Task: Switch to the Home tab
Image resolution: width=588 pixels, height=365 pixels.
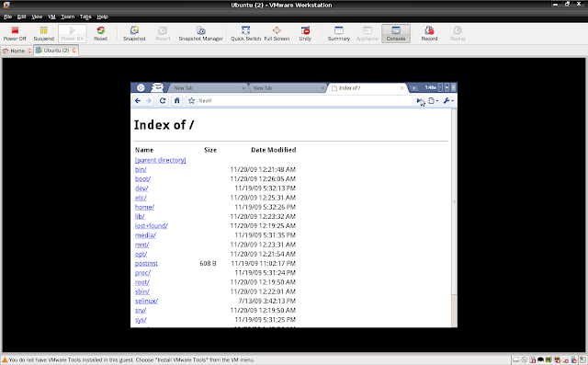Action: [17, 51]
